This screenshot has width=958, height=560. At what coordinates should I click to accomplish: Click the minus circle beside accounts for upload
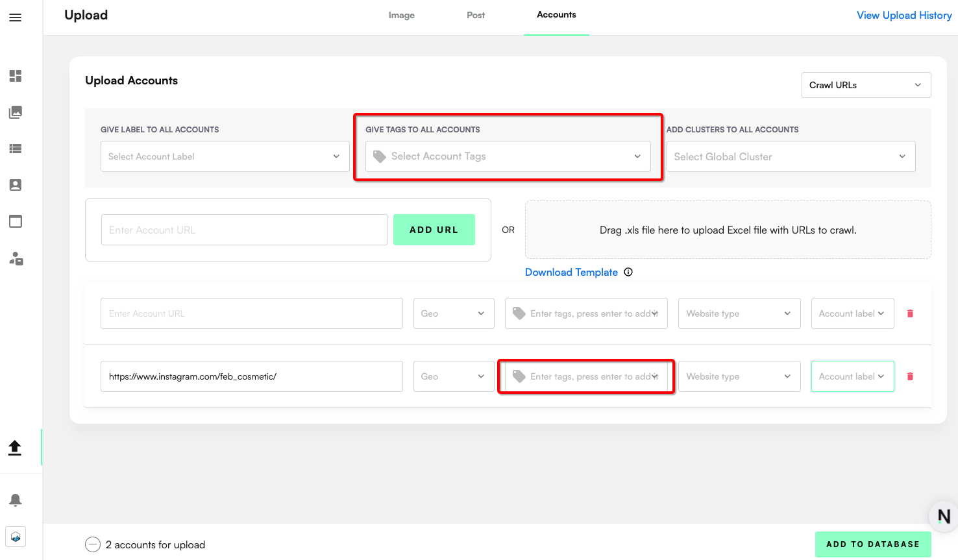(x=93, y=544)
